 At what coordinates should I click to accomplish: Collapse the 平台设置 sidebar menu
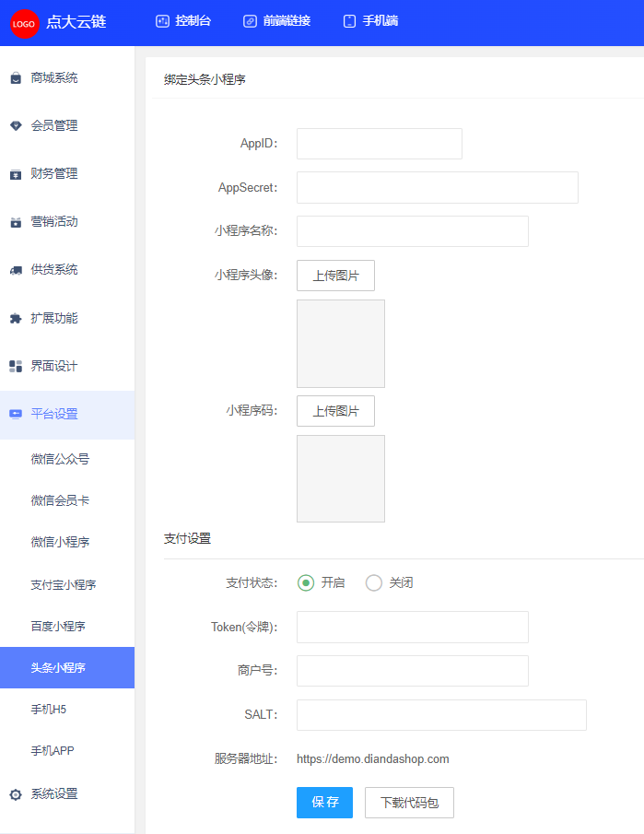(67, 415)
